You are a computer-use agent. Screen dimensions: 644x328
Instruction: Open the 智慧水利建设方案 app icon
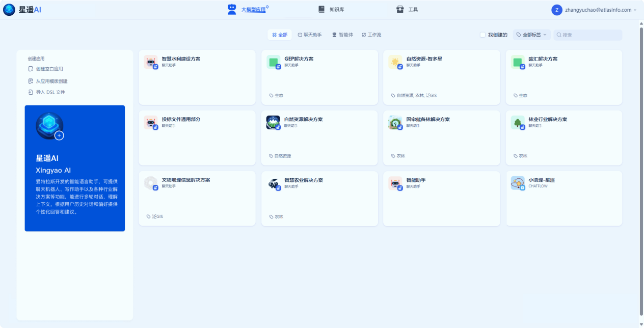[150, 62]
